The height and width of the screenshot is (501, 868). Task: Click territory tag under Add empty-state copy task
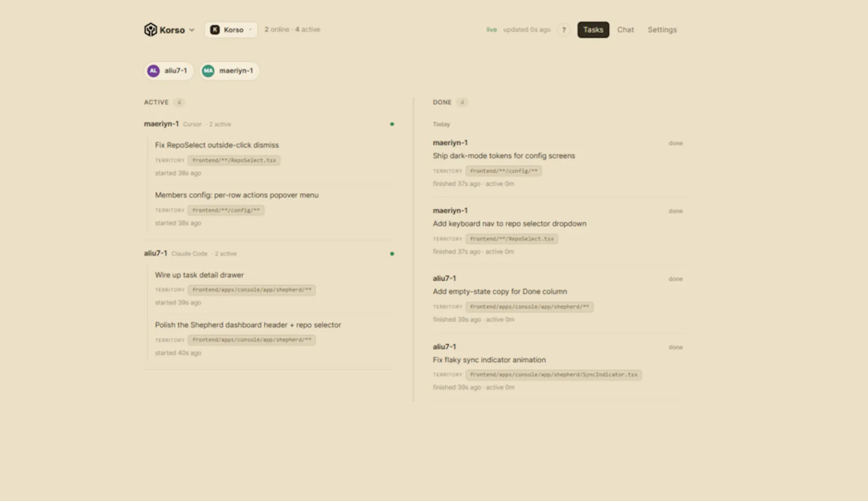[x=529, y=307]
